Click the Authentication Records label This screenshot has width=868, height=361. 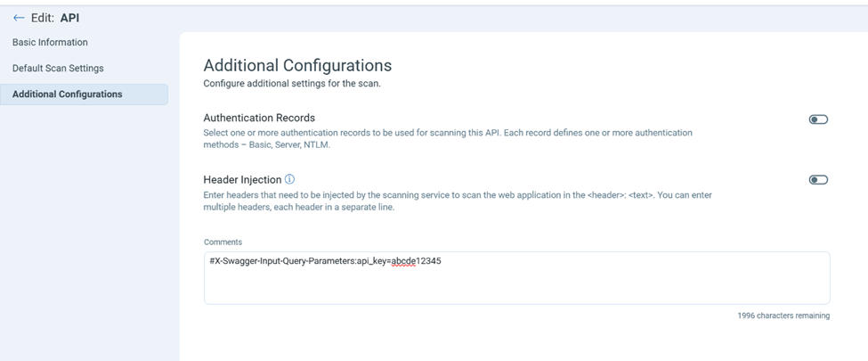click(x=259, y=118)
